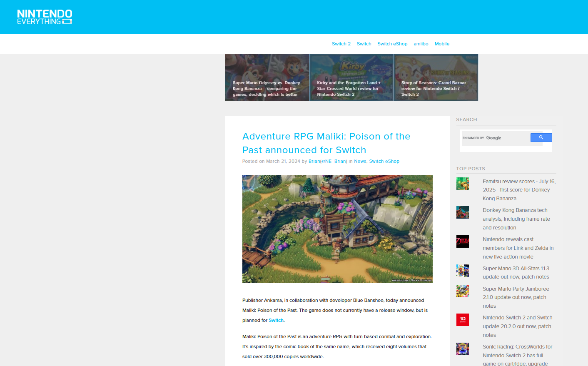This screenshot has width=588, height=366.
Task: Open the Super Mario 3D All-Stars thumbnail
Action: pos(462,271)
